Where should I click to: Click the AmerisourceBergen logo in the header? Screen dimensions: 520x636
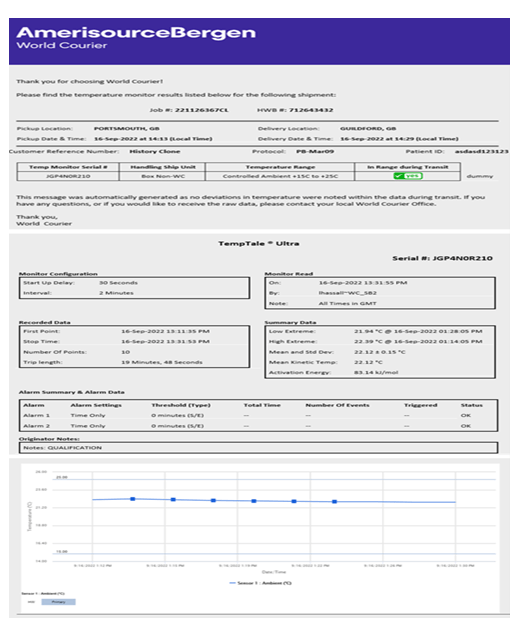136,33
